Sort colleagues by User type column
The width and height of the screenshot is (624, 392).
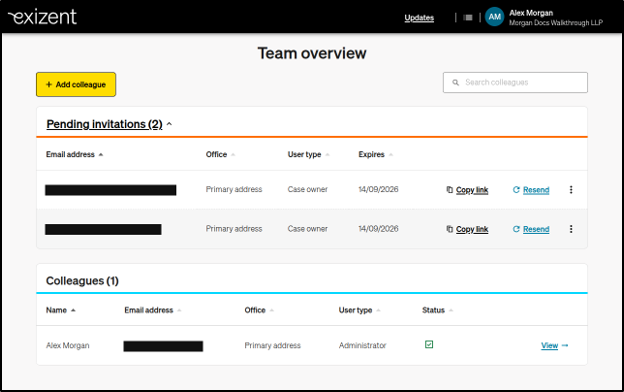(x=359, y=310)
